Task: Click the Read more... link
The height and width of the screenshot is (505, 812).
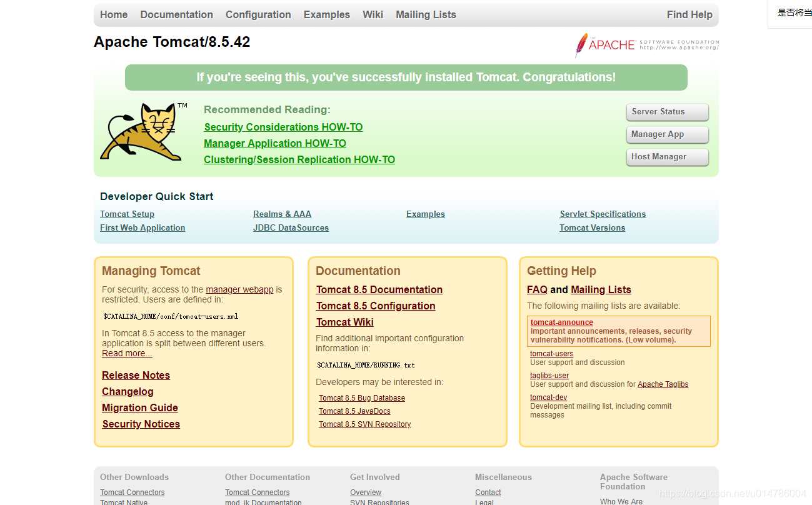Action: (127, 353)
